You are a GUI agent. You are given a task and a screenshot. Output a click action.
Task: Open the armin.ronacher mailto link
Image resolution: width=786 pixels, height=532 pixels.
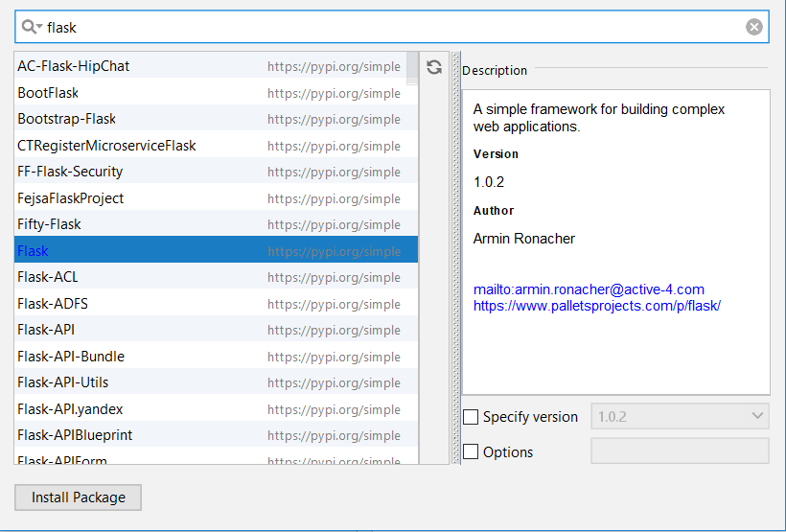coord(589,289)
